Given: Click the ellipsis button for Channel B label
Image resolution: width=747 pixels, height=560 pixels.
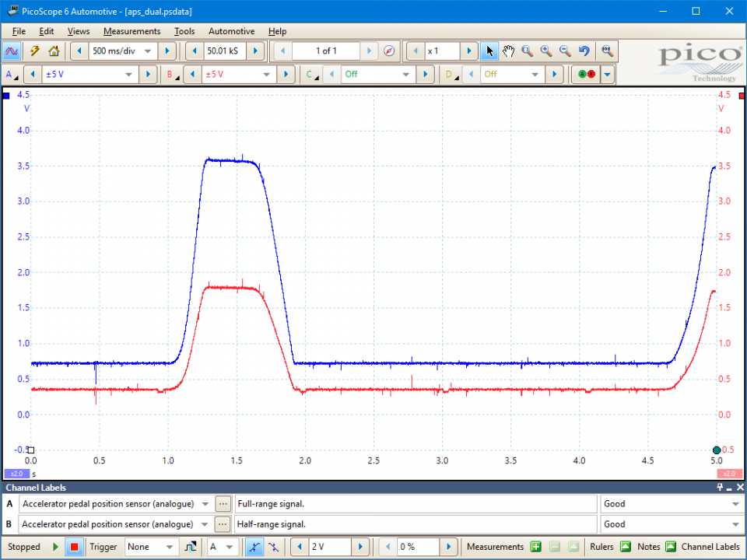Looking at the screenshot, I should pyautogui.click(x=223, y=524).
